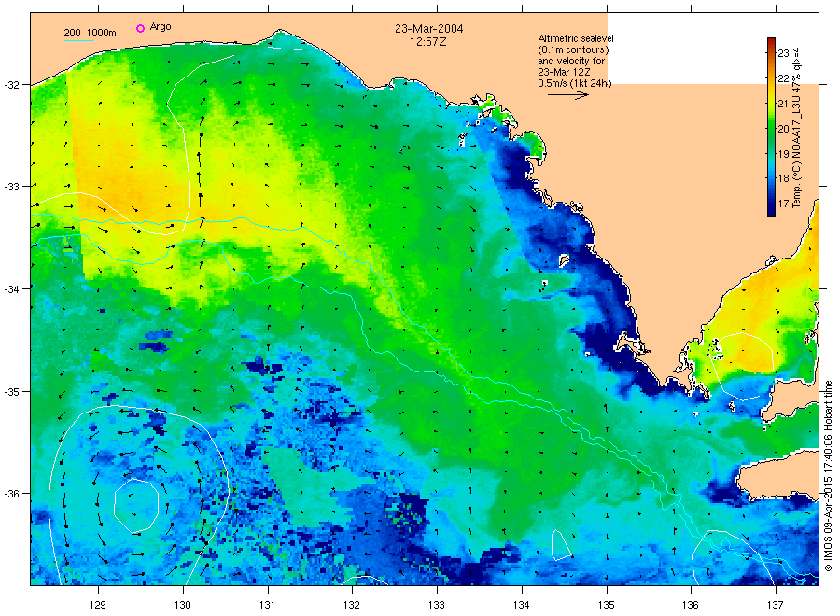This screenshot has height=616, width=840.
Task: Click the 135 longitude axis label
Action: click(x=607, y=605)
